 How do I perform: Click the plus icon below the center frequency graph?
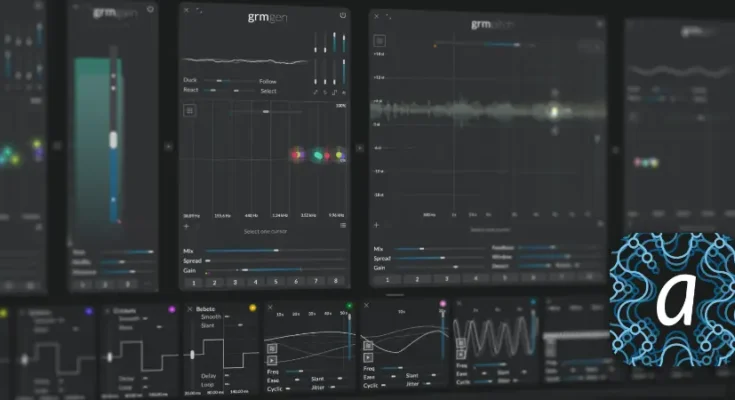click(x=186, y=226)
